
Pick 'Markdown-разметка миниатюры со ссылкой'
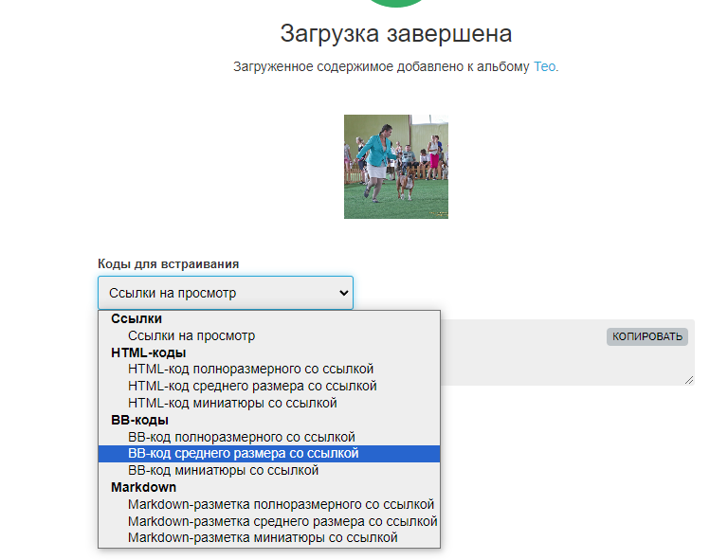pos(263,537)
